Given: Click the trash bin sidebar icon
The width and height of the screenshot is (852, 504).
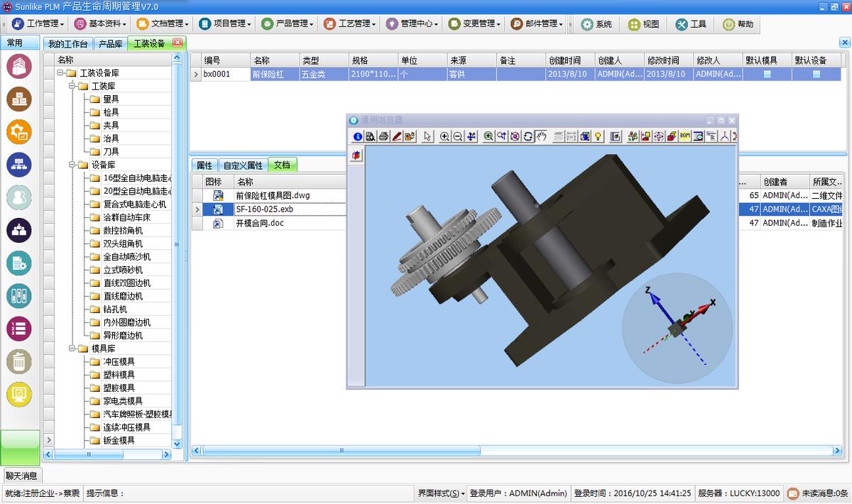Looking at the screenshot, I should point(19,362).
